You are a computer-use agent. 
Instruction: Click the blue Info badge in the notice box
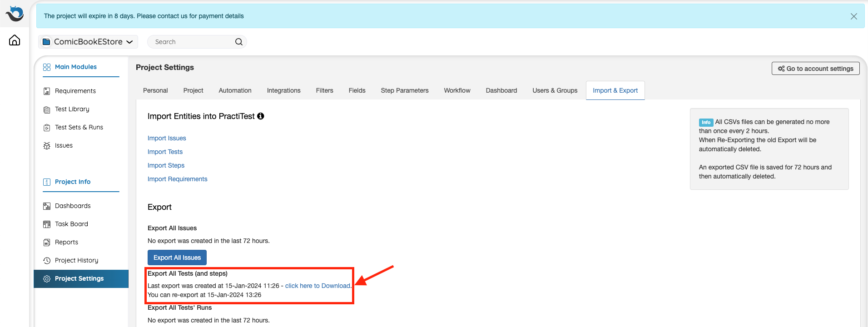pos(706,122)
